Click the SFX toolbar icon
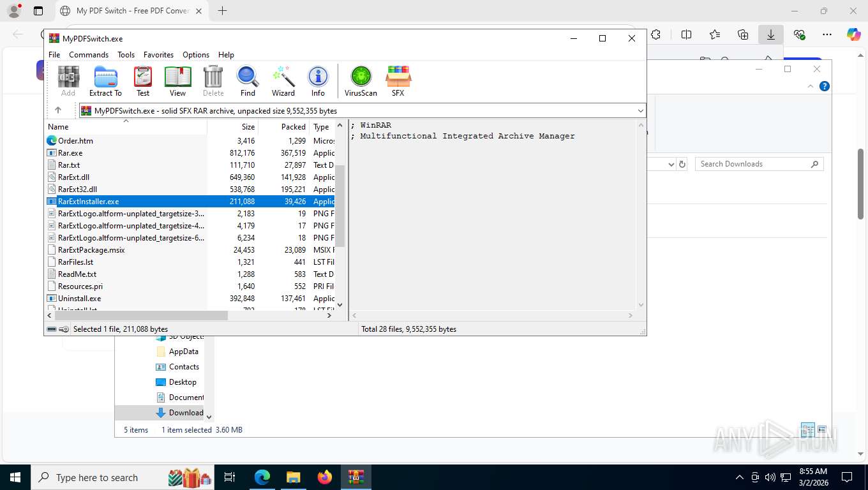The width and height of the screenshot is (868, 490). click(x=398, y=81)
